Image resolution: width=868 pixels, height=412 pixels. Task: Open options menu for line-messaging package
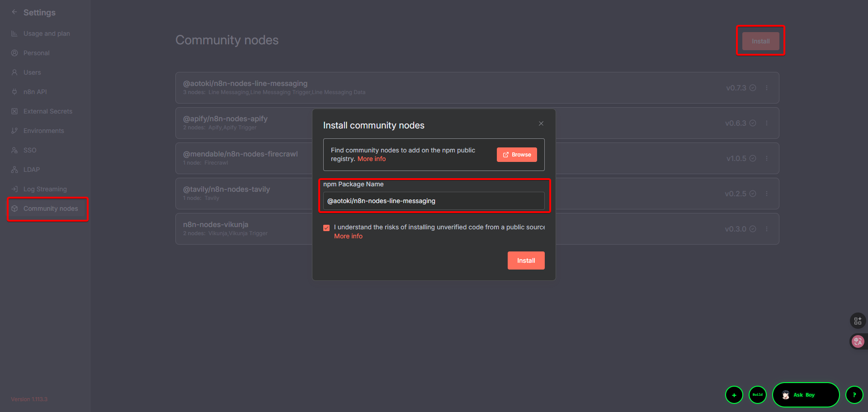(767, 88)
